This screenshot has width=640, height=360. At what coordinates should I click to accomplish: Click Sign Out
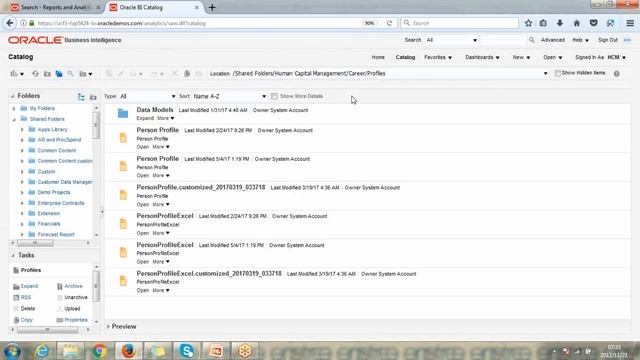tap(608, 40)
